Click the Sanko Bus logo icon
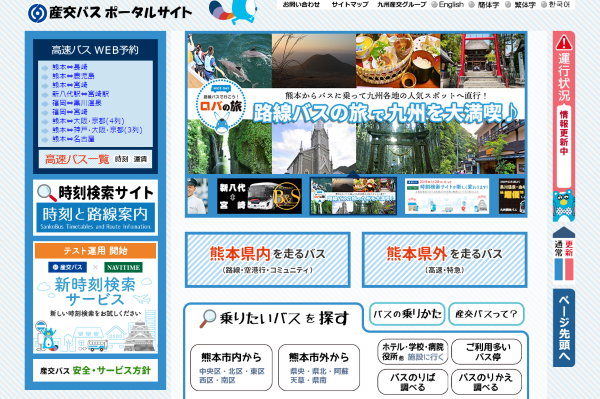 (x=37, y=13)
